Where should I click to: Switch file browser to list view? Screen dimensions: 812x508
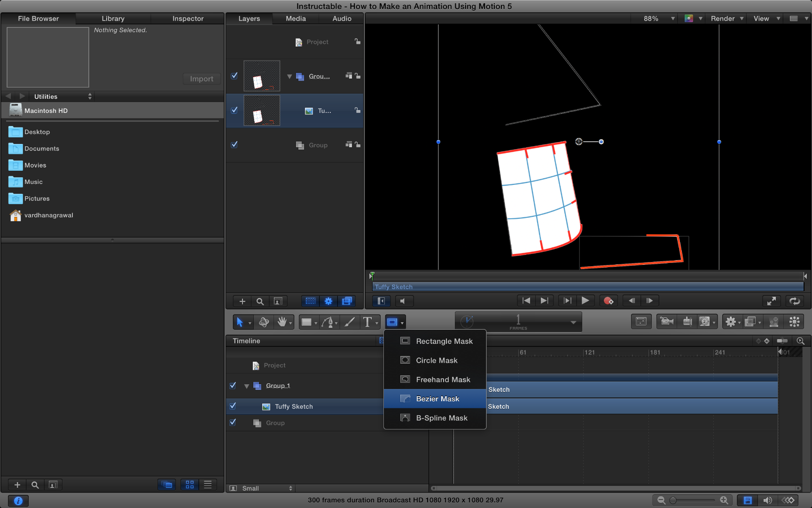point(207,484)
